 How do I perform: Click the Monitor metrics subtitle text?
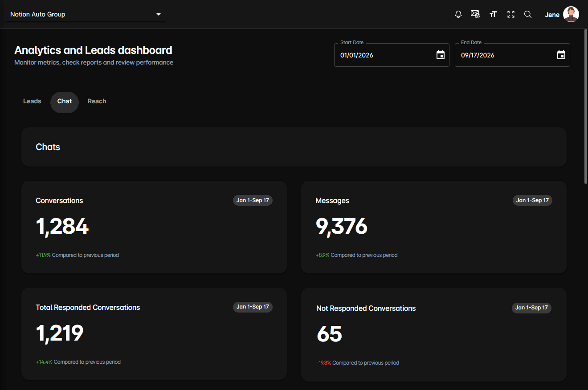94,62
